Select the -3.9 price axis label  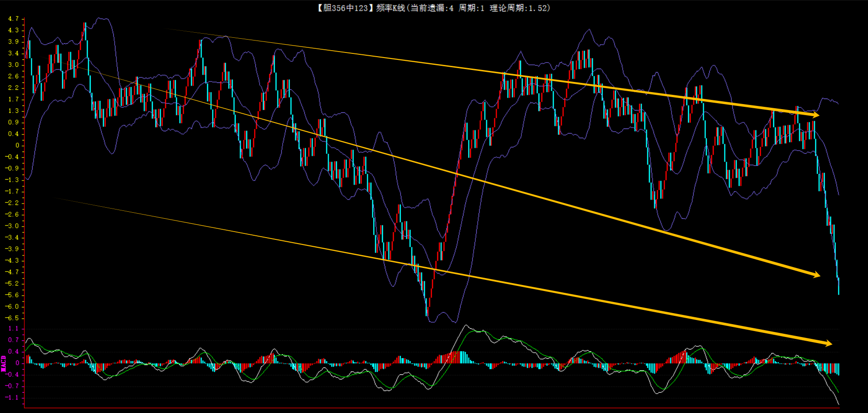(12, 249)
